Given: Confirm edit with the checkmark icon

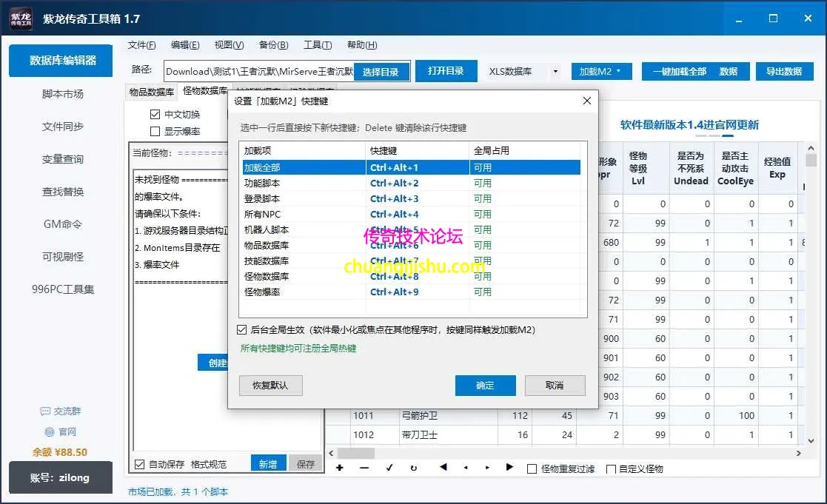Looking at the screenshot, I should pyautogui.click(x=389, y=468).
